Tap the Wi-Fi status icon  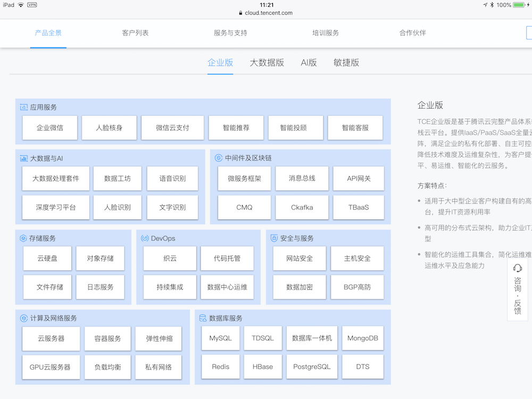tap(21, 5)
